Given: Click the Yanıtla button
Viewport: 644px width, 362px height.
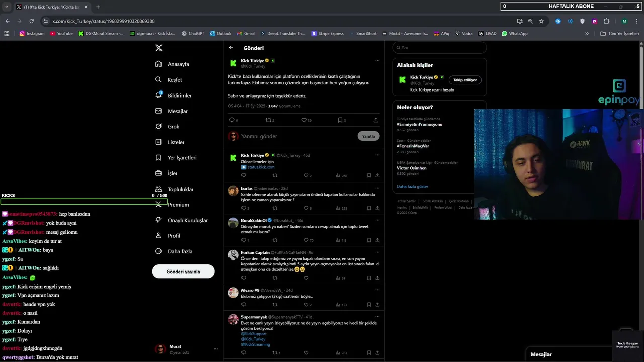Looking at the screenshot, I should pos(368,136).
